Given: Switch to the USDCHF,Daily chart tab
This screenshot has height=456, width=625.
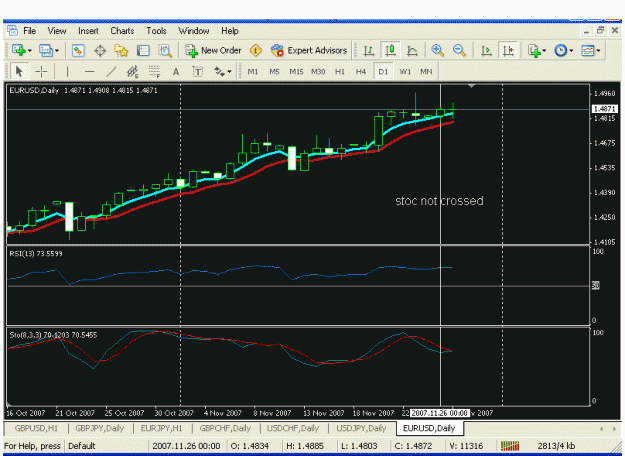Looking at the screenshot, I should point(293,428).
